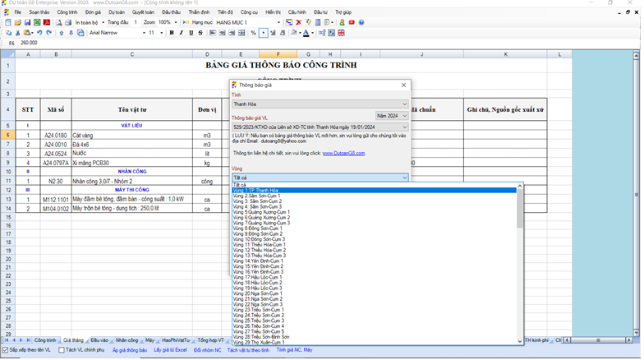
Task: Save project with the floppy disk icon
Action: tap(28, 23)
